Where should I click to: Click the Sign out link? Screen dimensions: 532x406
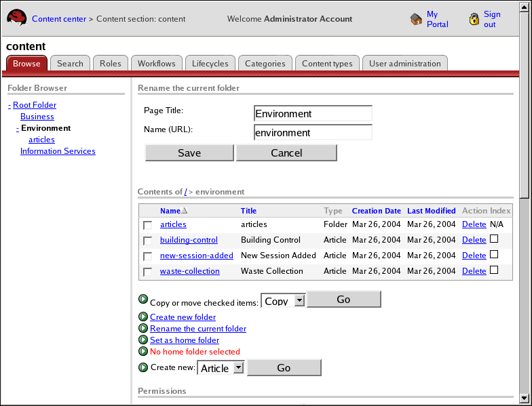click(492, 19)
